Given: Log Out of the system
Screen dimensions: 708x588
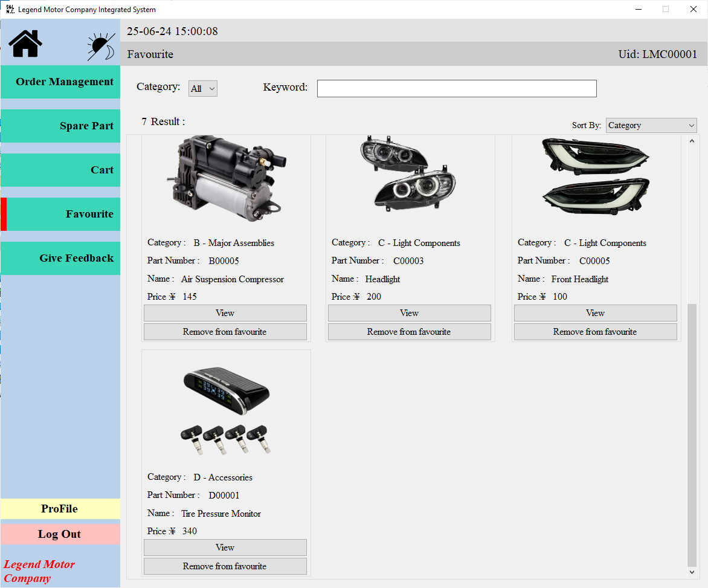Looking at the screenshot, I should (60, 534).
